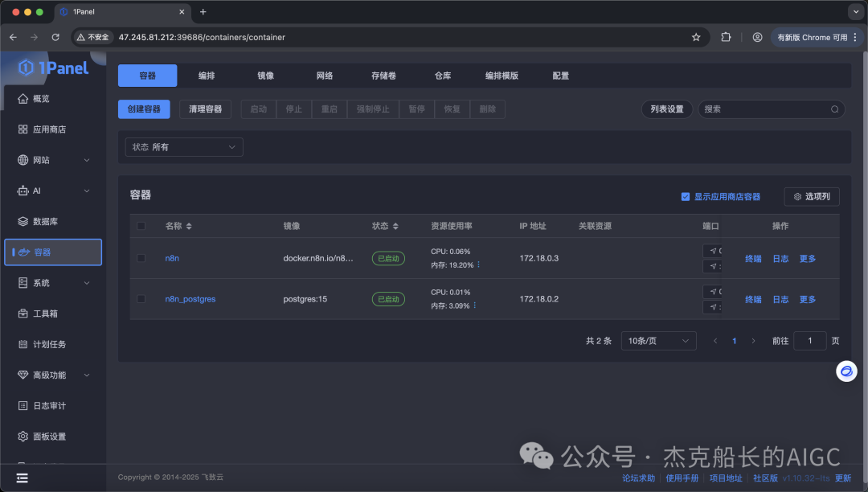The height and width of the screenshot is (492, 868).
Task: Expand the 网站 sidebar menu
Action: (x=53, y=160)
